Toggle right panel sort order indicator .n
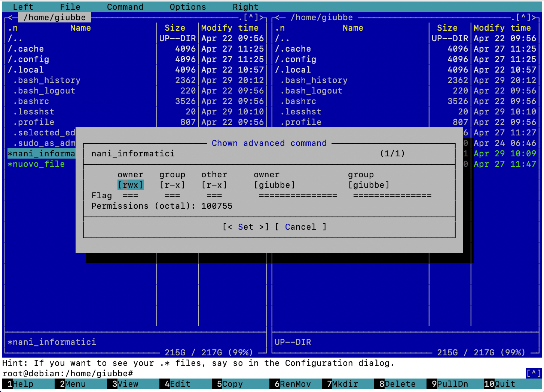Screen dimensions: 544x392 [x=280, y=28]
